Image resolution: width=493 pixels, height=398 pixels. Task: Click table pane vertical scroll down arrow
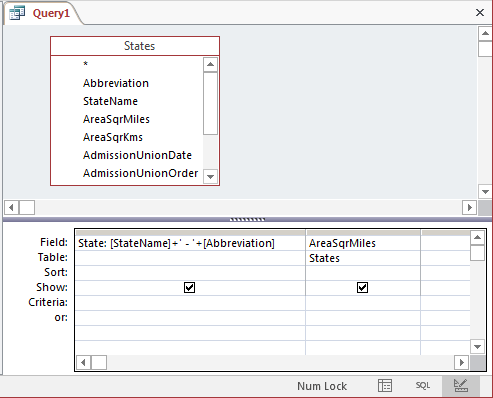pyautogui.click(x=485, y=192)
